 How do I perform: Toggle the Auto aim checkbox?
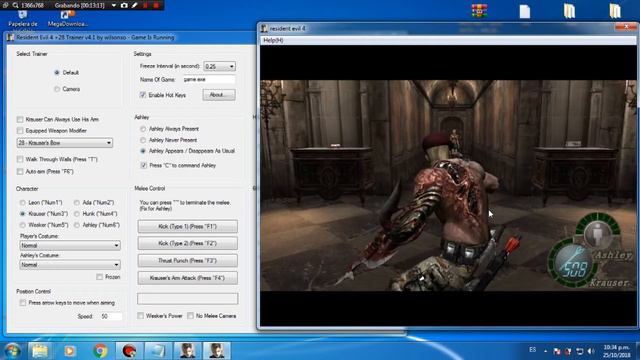20,172
